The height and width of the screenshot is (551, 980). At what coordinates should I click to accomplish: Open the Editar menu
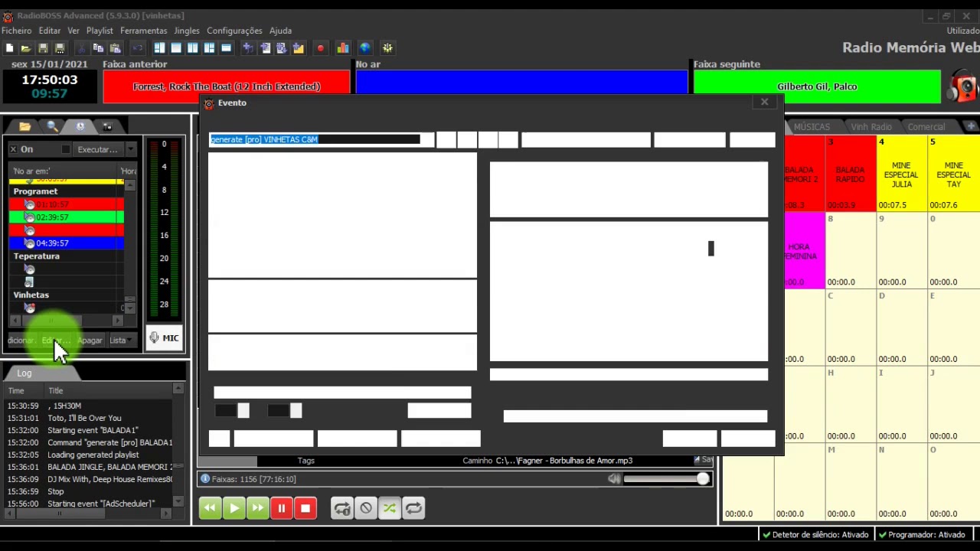(x=50, y=31)
